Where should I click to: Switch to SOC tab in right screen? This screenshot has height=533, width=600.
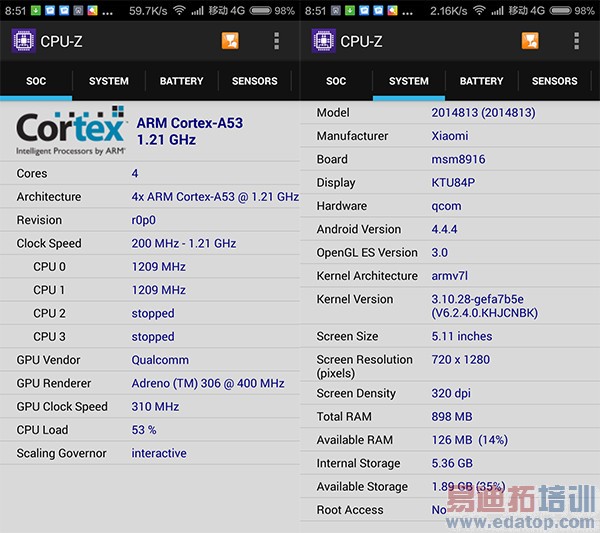(336, 81)
